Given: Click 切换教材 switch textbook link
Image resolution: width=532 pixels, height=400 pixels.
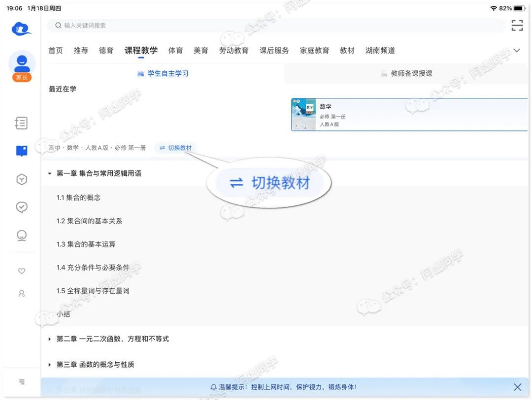Looking at the screenshot, I should click(x=175, y=148).
